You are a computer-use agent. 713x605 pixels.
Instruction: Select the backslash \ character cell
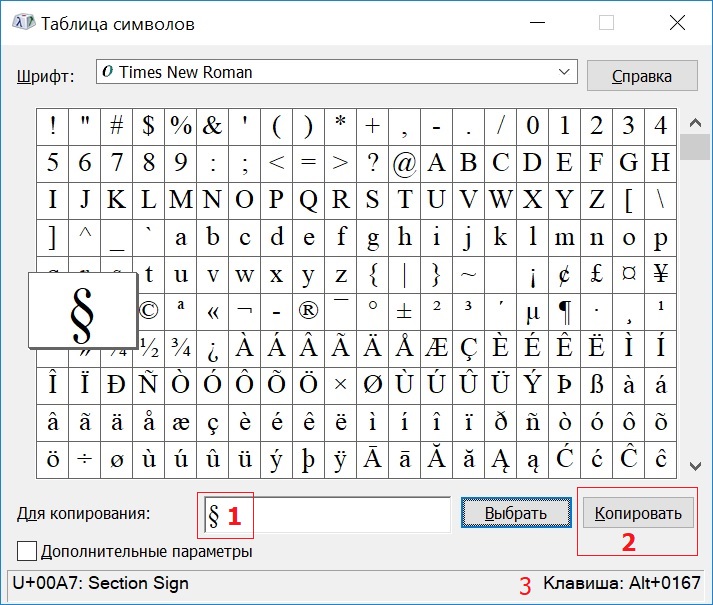click(661, 201)
